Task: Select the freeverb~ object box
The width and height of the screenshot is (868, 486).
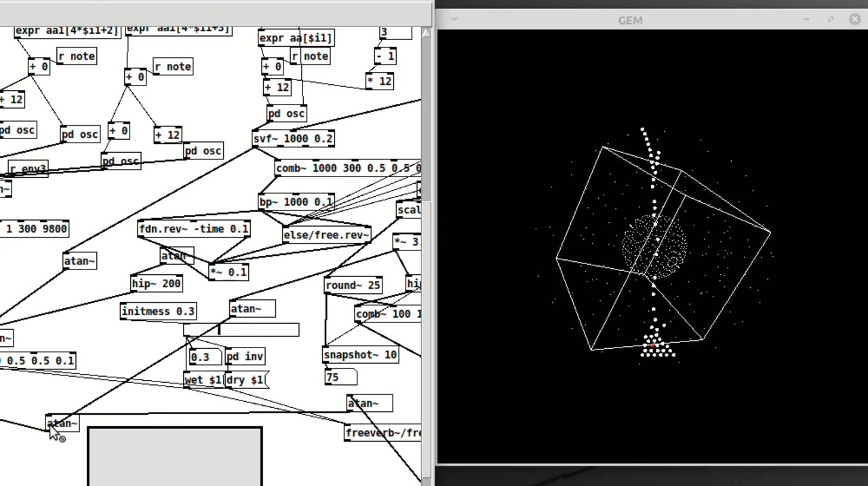Action: point(383,432)
